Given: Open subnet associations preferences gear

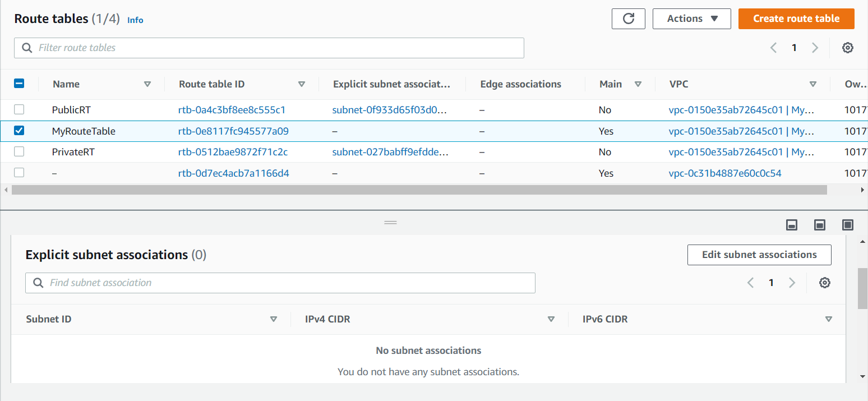Looking at the screenshot, I should click(x=824, y=283).
